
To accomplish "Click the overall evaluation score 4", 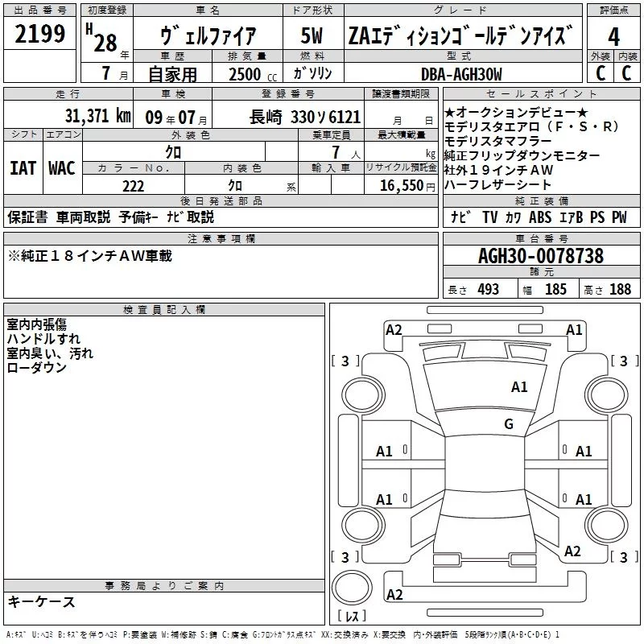I will [613, 37].
